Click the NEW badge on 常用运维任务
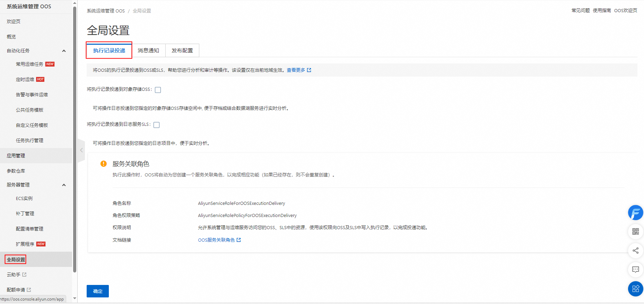 (x=50, y=64)
